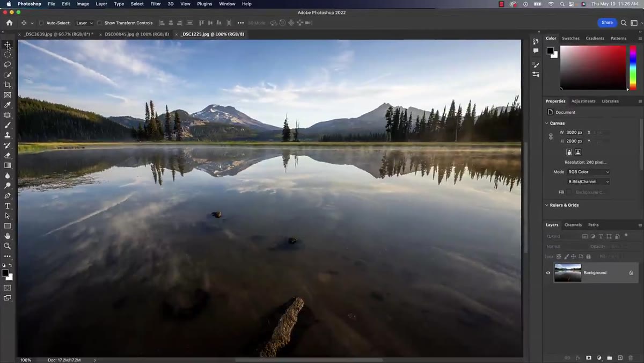The image size is (644, 363).
Task: Select the Elliptical Marquee tool
Action: pyautogui.click(x=8, y=54)
